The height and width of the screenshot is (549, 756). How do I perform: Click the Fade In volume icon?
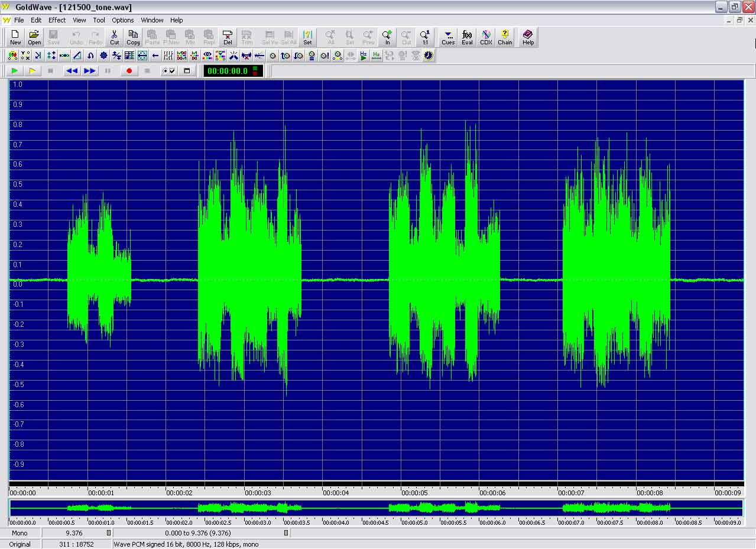click(x=285, y=56)
